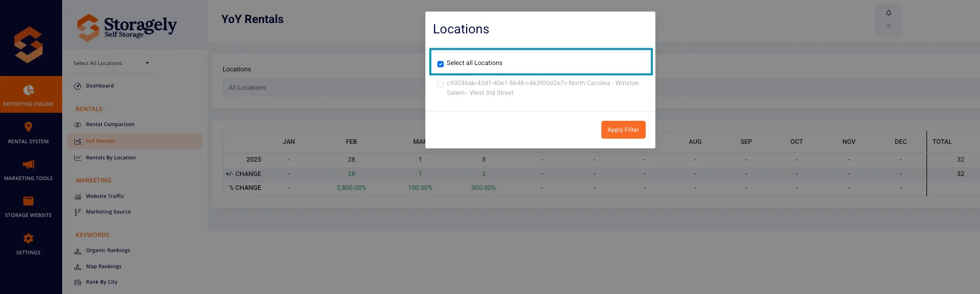
Task: Click the SEP column header
Action: 746,142
